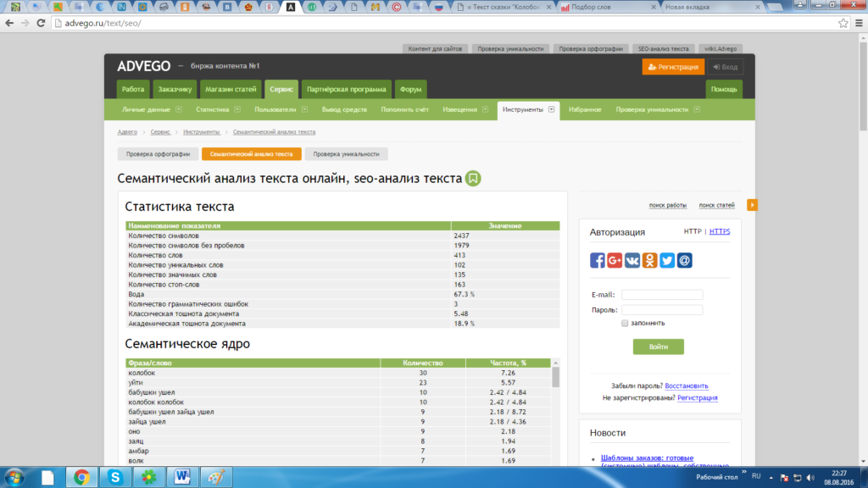The height and width of the screenshot is (488, 868).
Task: Click the Twitter login icon
Action: pyautogui.click(x=667, y=260)
